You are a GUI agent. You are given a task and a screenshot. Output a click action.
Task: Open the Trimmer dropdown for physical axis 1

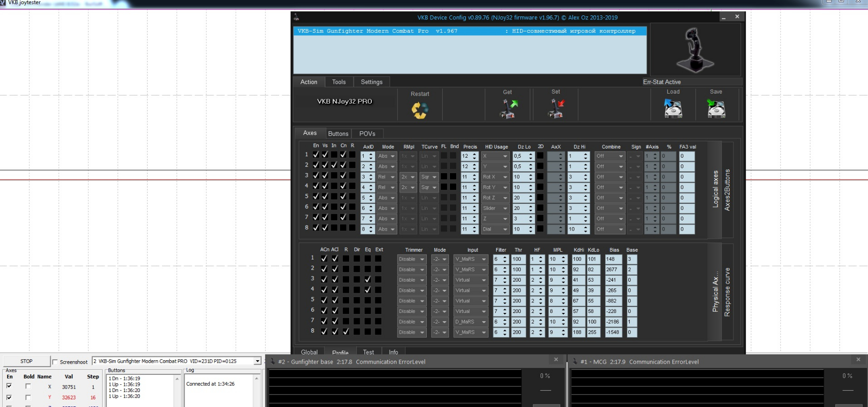pyautogui.click(x=412, y=259)
